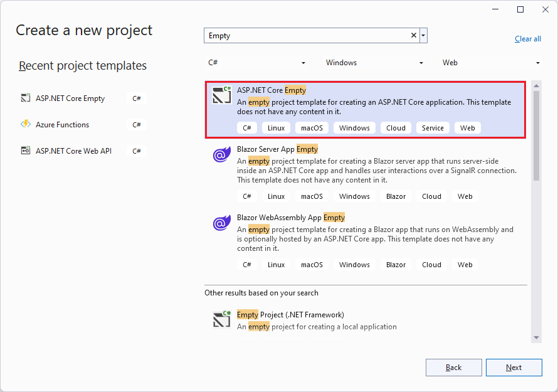Click the Blazor tag under Blazor Server App

[x=396, y=196]
